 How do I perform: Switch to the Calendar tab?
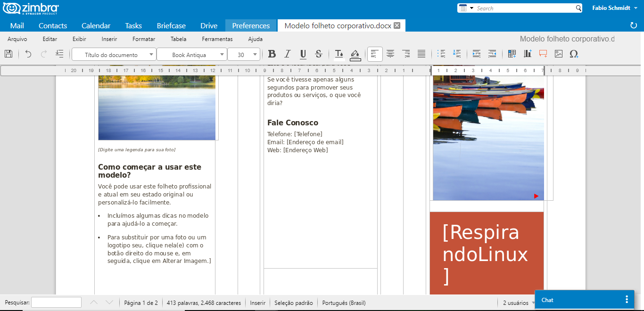96,26
